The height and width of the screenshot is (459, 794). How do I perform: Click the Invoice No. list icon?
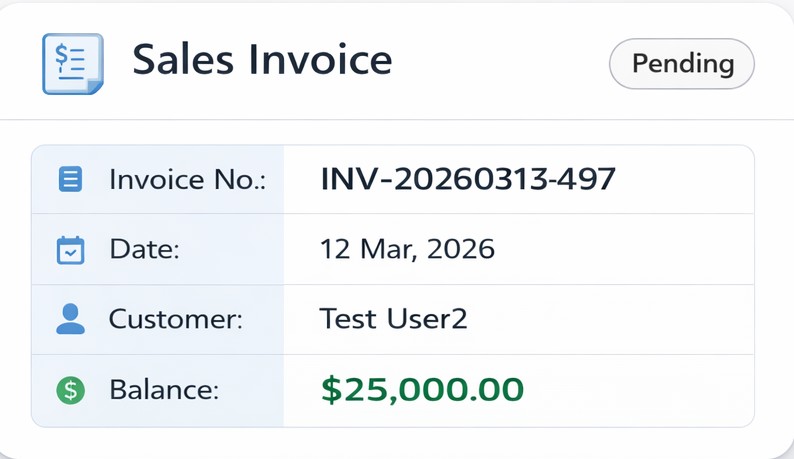coord(70,180)
